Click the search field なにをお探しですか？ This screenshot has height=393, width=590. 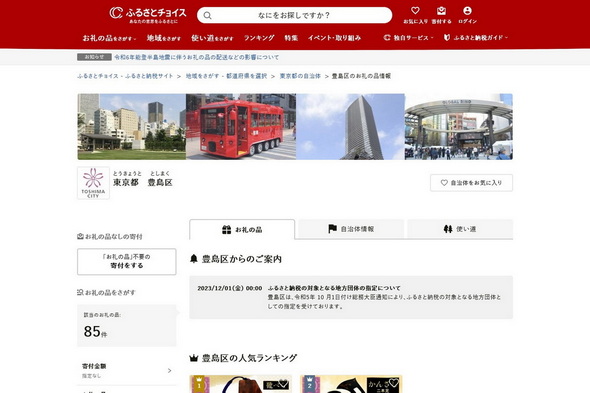click(294, 15)
